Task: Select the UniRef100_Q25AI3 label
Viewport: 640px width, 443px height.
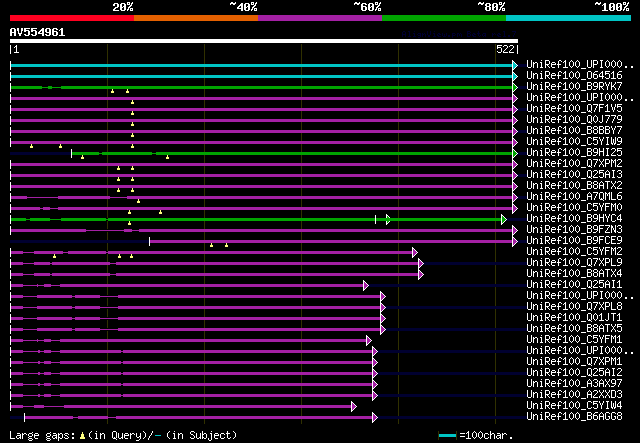Action: click(x=574, y=175)
